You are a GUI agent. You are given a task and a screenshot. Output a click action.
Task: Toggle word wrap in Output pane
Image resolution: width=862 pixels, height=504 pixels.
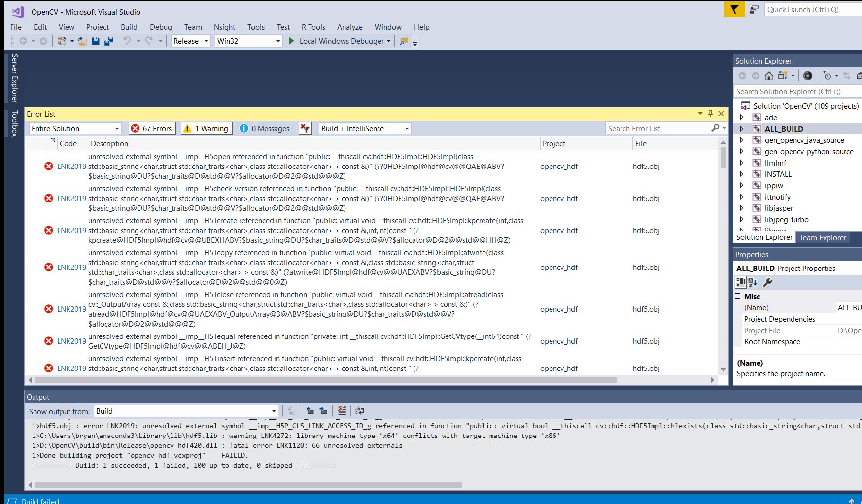(360, 411)
